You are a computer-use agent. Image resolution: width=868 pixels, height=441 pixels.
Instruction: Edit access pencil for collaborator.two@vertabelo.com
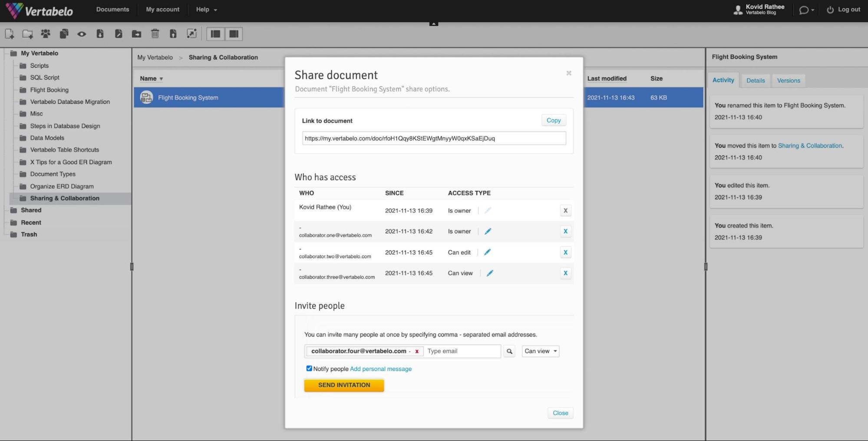pos(487,252)
